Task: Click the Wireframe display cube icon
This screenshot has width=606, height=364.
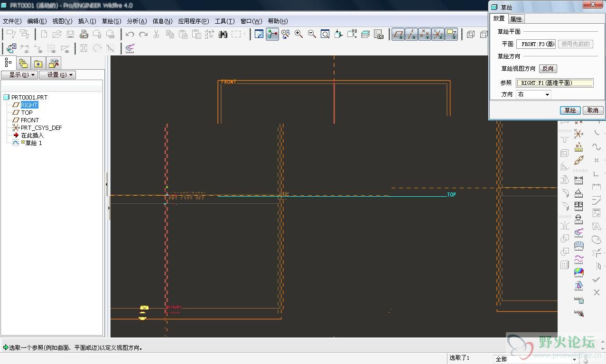Action: tap(471, 34)
